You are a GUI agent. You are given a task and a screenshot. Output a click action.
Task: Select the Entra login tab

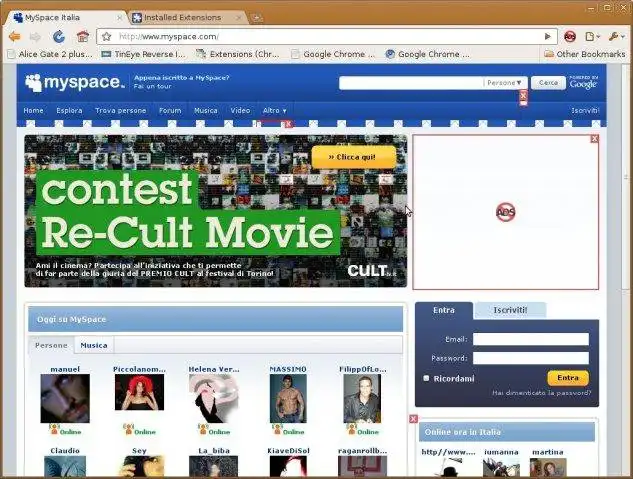coord(444,310)
